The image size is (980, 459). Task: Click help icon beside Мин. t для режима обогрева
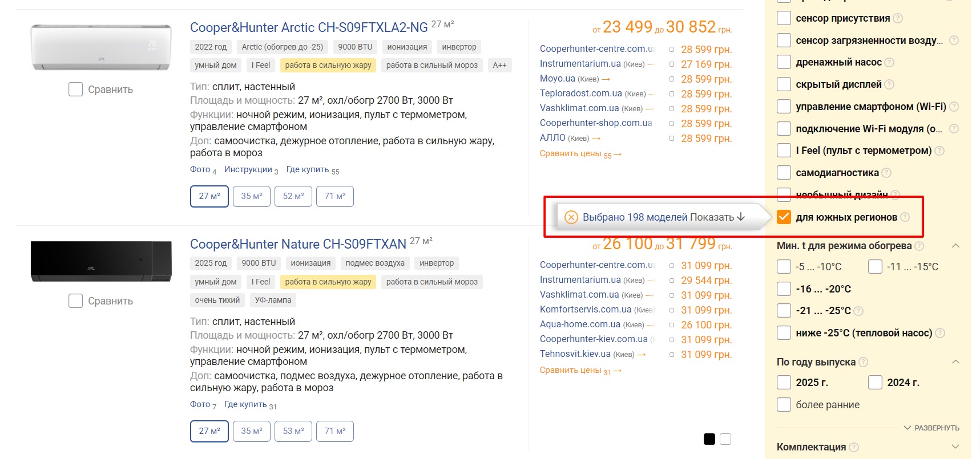click(x=919, y=246)
